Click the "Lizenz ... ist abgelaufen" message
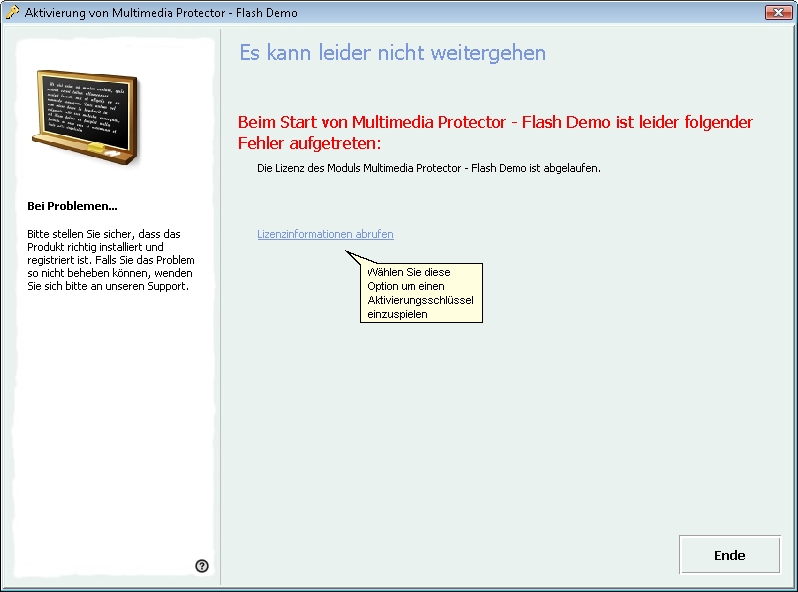The height and width of the screenshot is (592, 798). 428,168
